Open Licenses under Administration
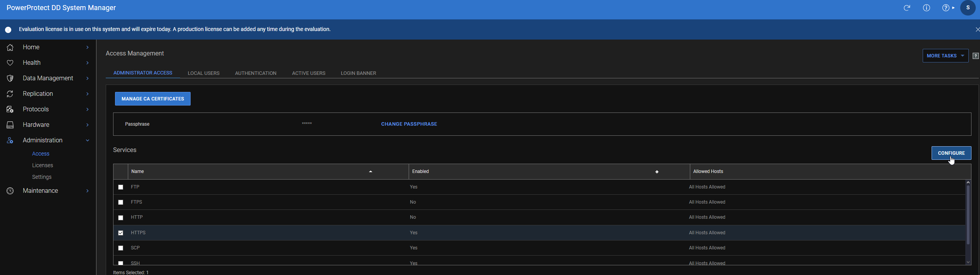Screen dimensions: 980x275 (x=43, y=166)
